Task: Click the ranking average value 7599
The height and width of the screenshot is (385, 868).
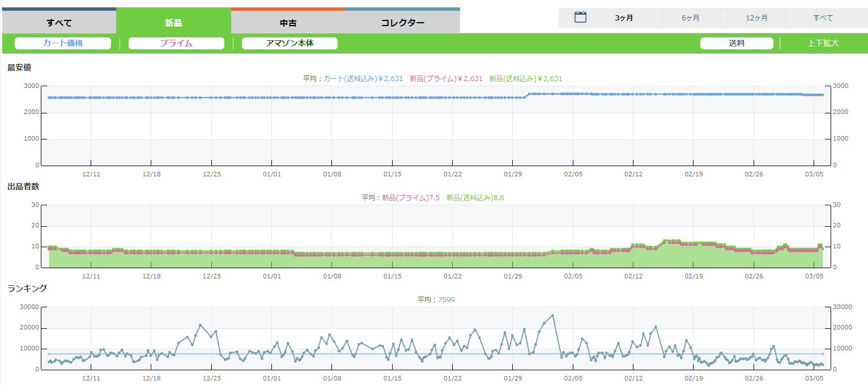Action: 446,300
